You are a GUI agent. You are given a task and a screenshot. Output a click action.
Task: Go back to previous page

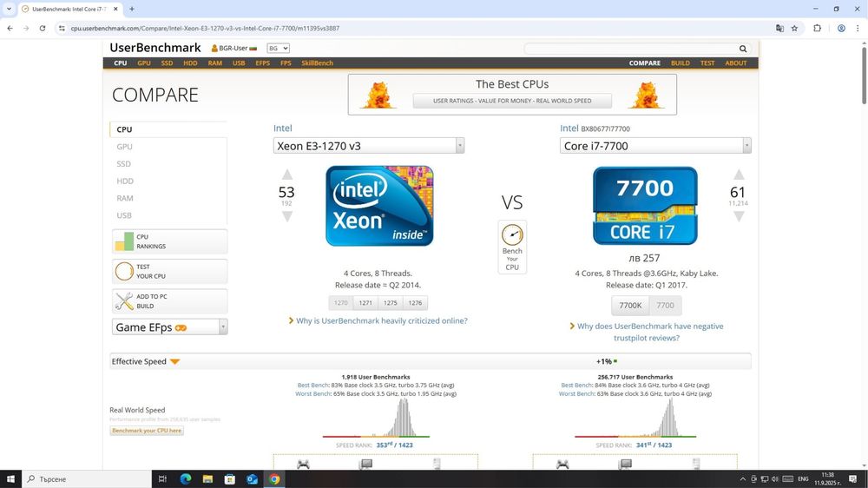(x=10, y=29)
